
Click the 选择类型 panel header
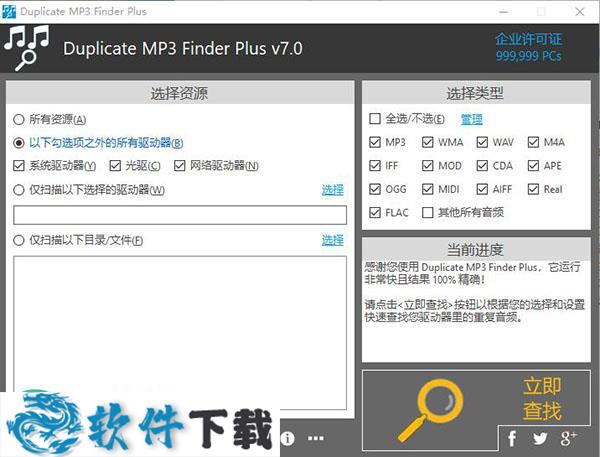(x=476, y=93)
